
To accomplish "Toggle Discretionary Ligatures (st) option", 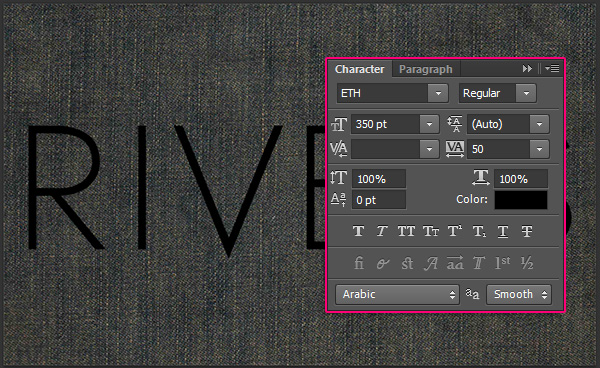I will pos(407,263).
